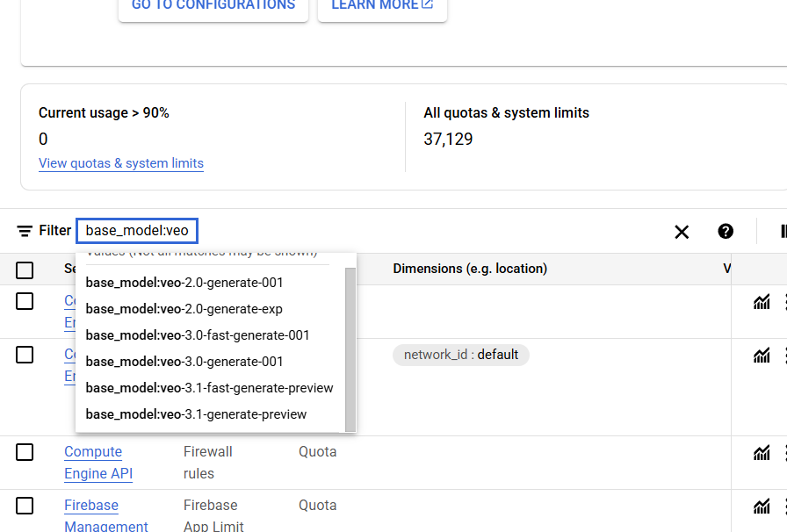Image resolution: width=787 pixels, height=532 pixels.
Task: Open the usage chart icon in the network_id default row
Action: [x=762, y=356]
